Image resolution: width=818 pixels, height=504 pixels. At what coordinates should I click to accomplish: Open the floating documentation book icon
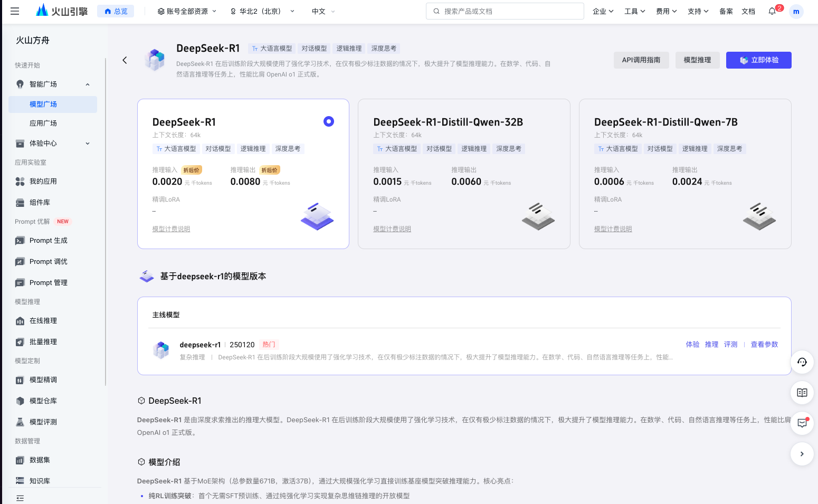(x=802, y=393)
